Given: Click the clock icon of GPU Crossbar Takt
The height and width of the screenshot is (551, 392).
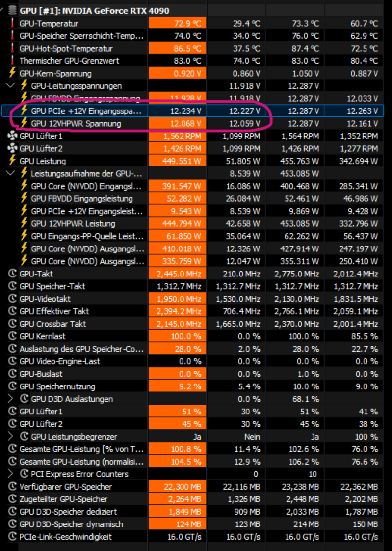Looking at the screenshot, I should tap(12, 324).
